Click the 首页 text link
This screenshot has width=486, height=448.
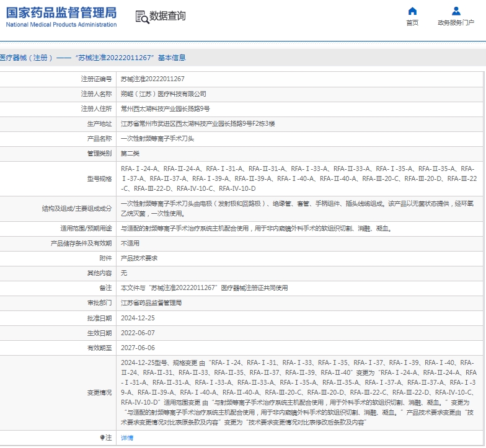[x=412, y=22]
